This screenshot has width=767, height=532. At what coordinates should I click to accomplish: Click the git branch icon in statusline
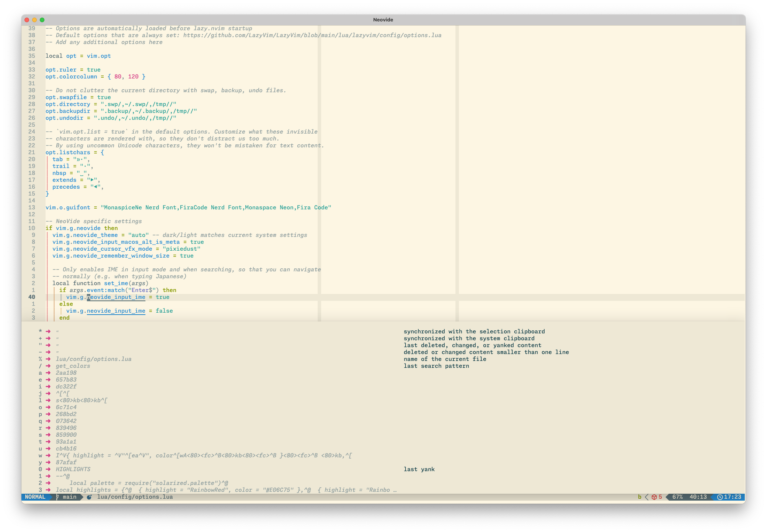click(57, 497)
